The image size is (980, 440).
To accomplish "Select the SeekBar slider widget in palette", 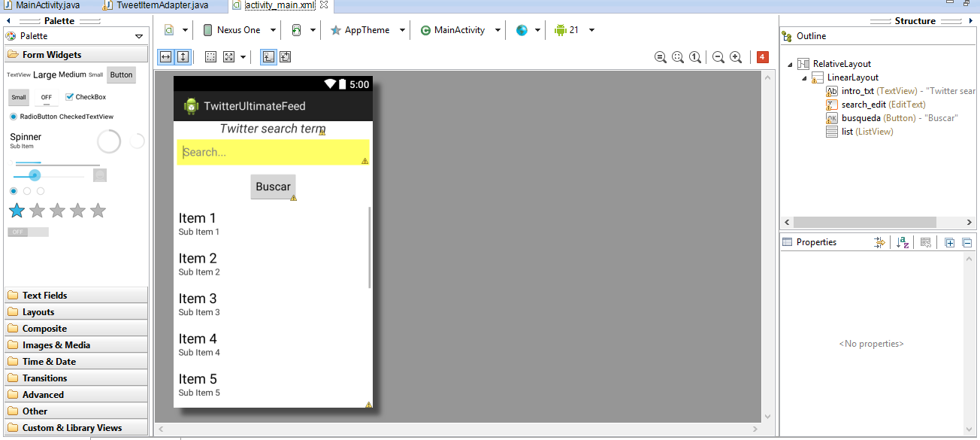I will (x=49, y=175).
